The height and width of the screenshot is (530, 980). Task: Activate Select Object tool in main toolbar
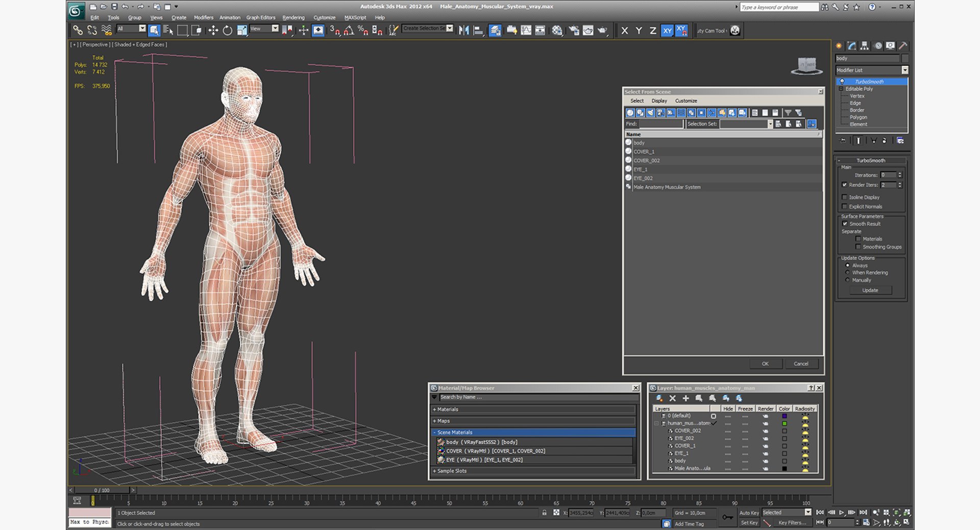(x=154, y=31)
